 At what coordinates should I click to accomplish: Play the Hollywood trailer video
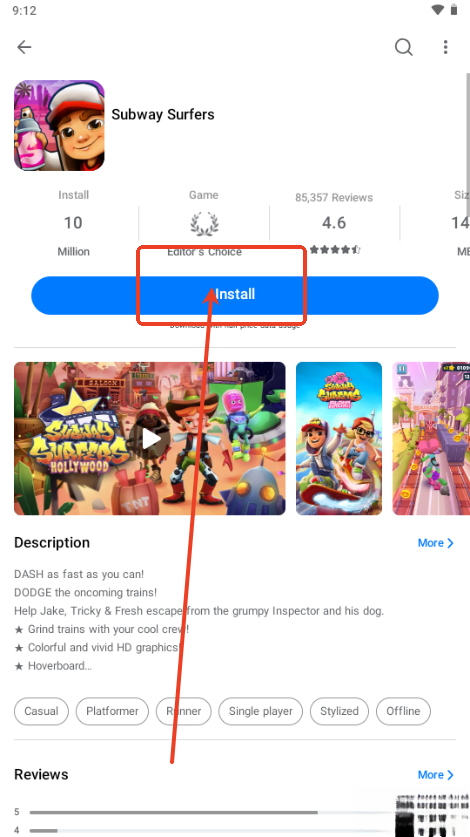(151, 439)
